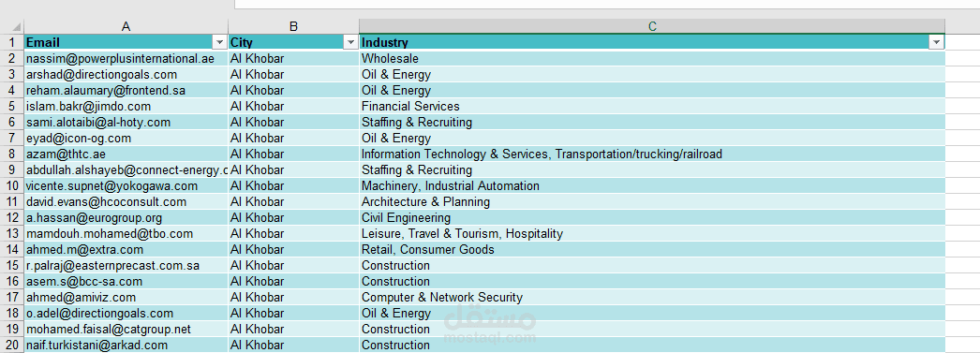Select column C header
Viewport: 980px width, 353px height.
pyautogui.click(x=652, y=26)
